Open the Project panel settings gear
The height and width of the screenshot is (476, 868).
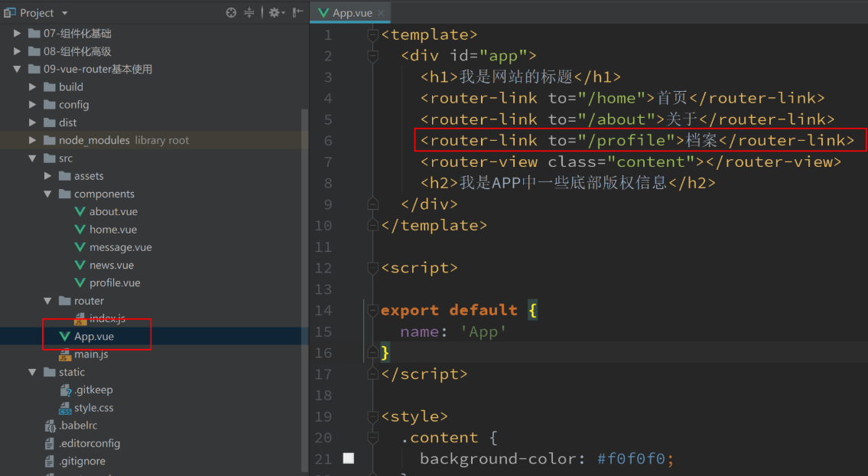coord(275,12)
